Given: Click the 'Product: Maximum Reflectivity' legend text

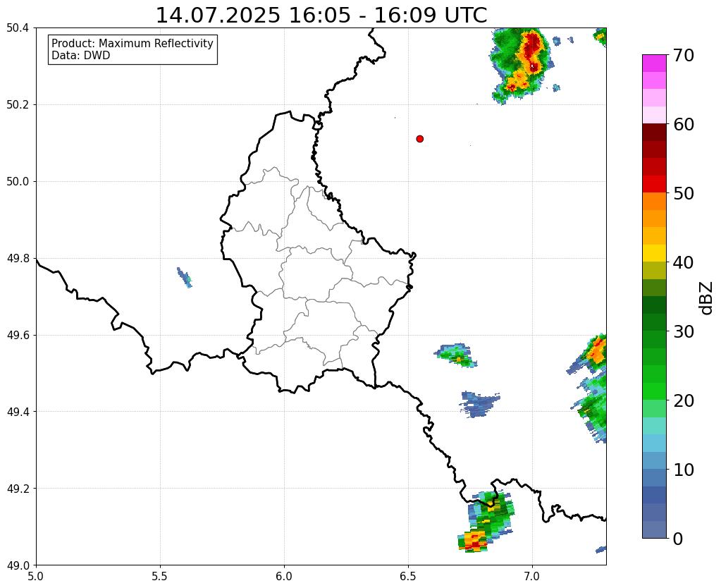Looking at the screenshot, I should (x=133, y=43).
